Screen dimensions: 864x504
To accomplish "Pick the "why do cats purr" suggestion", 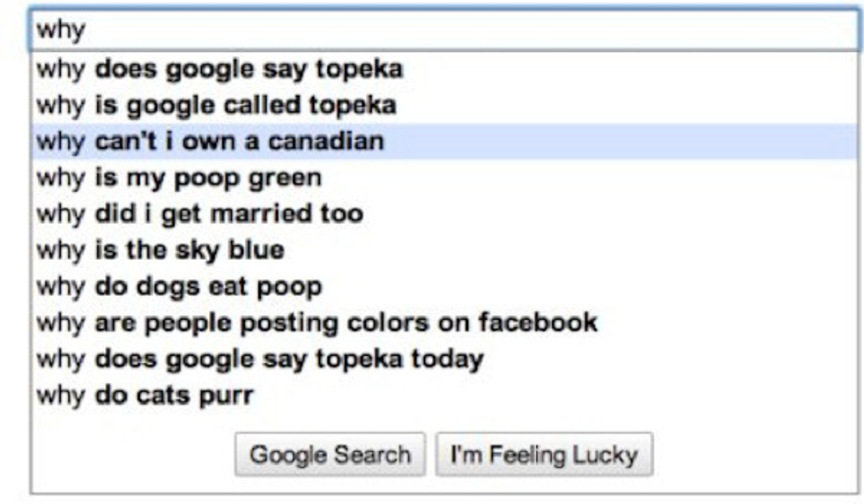I will pos(145,395).
